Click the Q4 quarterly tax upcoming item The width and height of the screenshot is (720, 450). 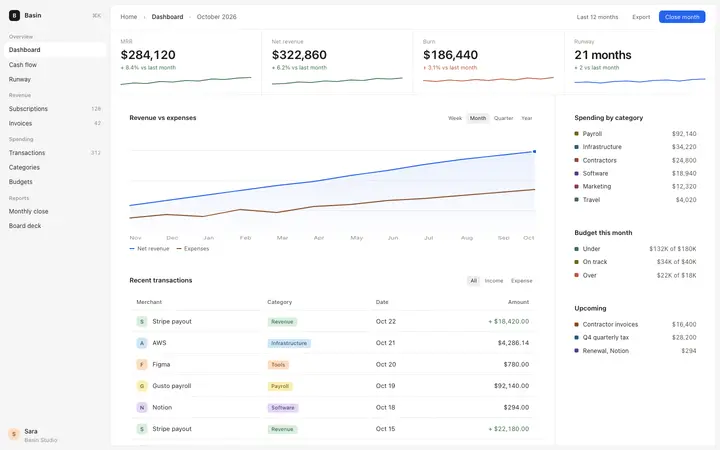635,338
